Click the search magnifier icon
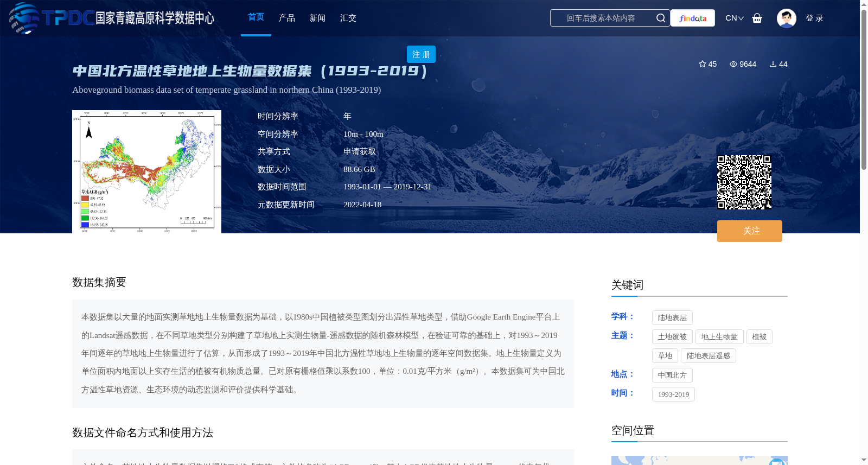 pyautogui.click(x=660, y=18)
